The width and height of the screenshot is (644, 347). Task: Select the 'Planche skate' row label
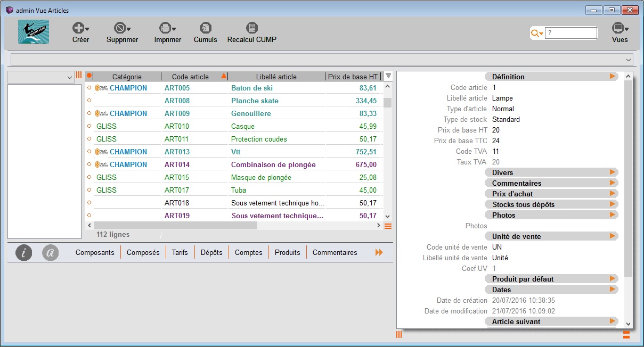(x=255, y=101)
